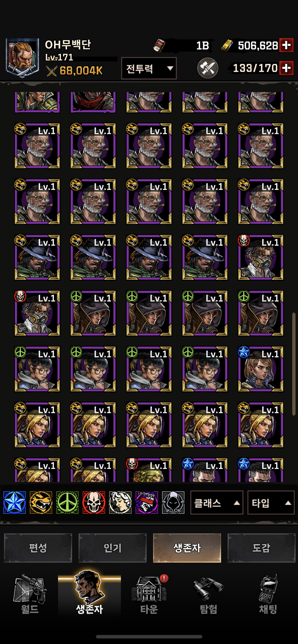Filter by green peace faction icon
This screenshot has height=644, width=298.
tap(67, 502)
